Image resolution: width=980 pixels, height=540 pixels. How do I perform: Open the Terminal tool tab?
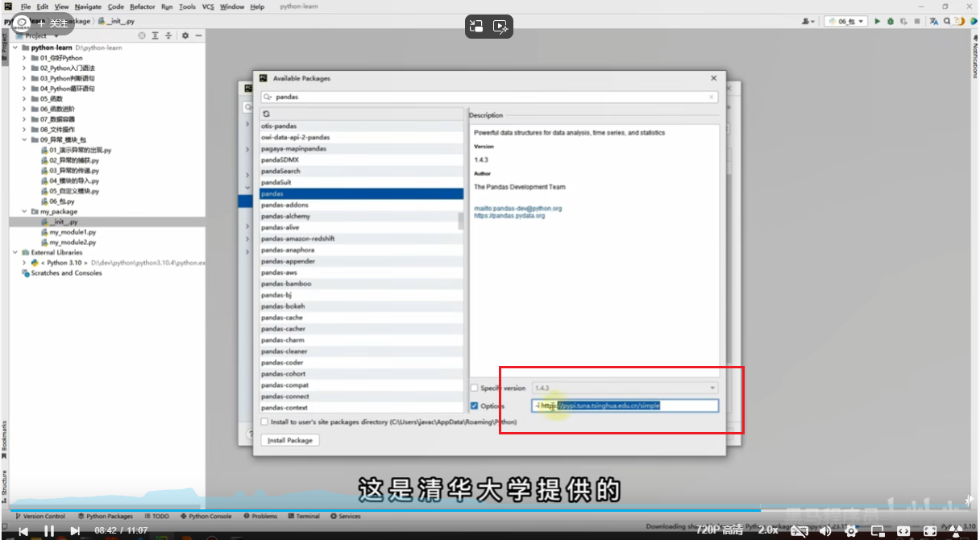[303, 516]
